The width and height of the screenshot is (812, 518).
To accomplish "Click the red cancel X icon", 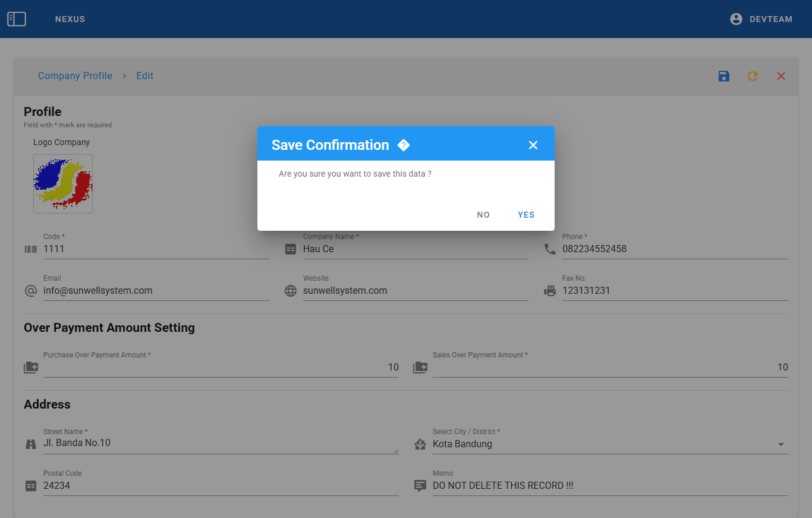I will coord(781,76).
